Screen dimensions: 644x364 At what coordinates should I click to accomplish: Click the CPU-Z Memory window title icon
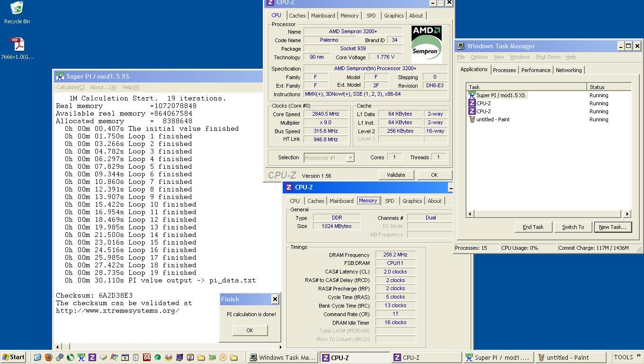click(x=288, y=187)
